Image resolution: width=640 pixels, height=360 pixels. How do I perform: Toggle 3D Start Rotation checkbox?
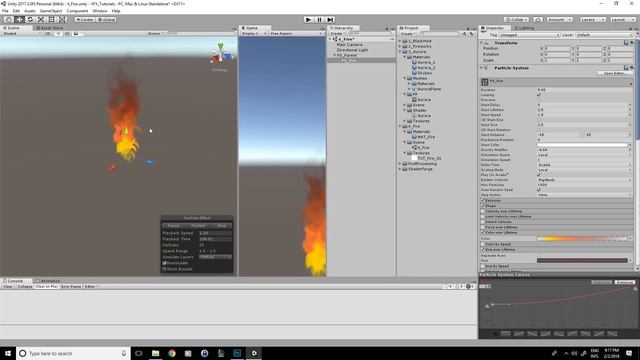pos(539,130)
